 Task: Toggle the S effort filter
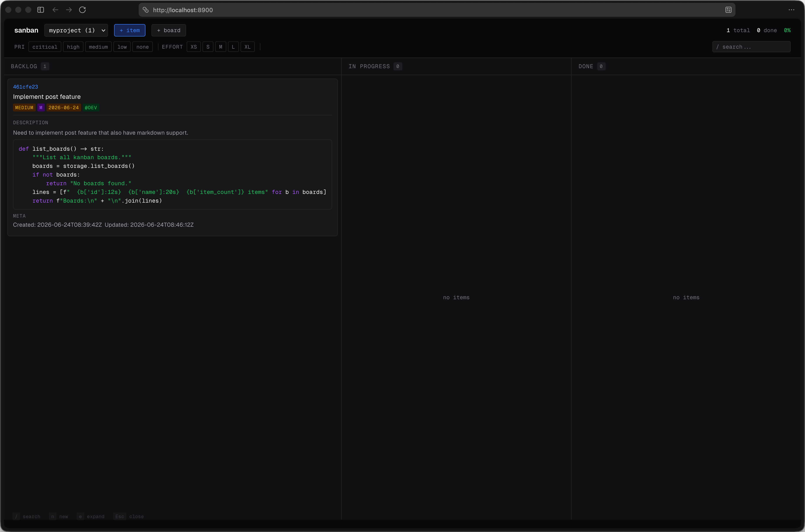(208, 47)
